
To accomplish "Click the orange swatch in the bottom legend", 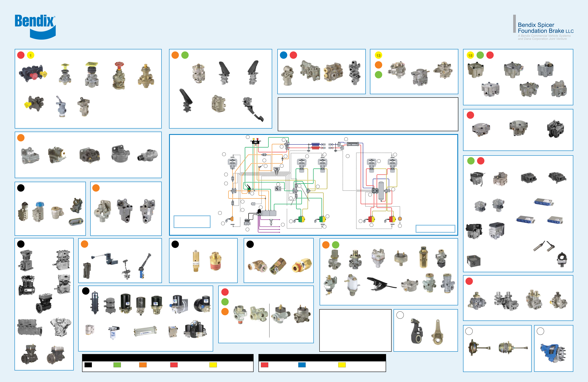I will pos(143,365).
